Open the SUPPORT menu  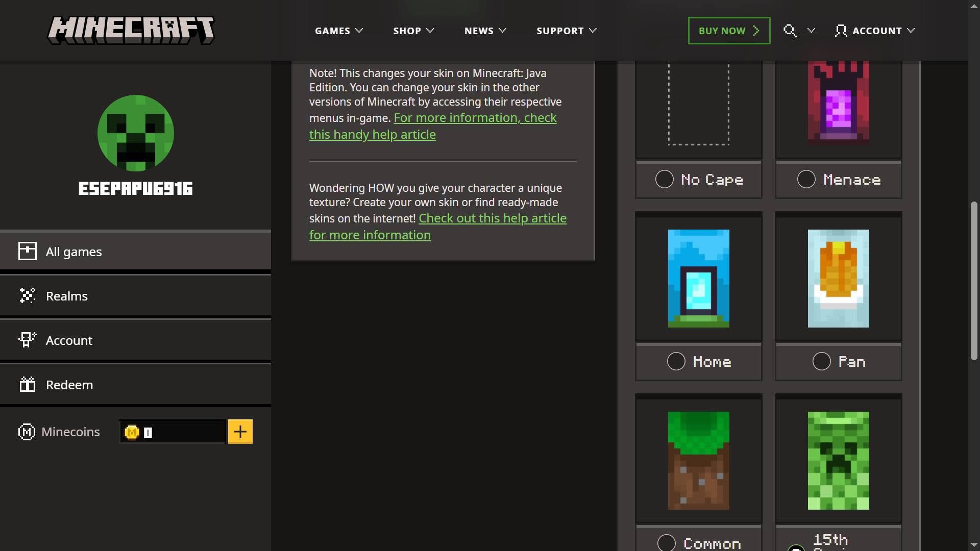click(x=567, y=31)
